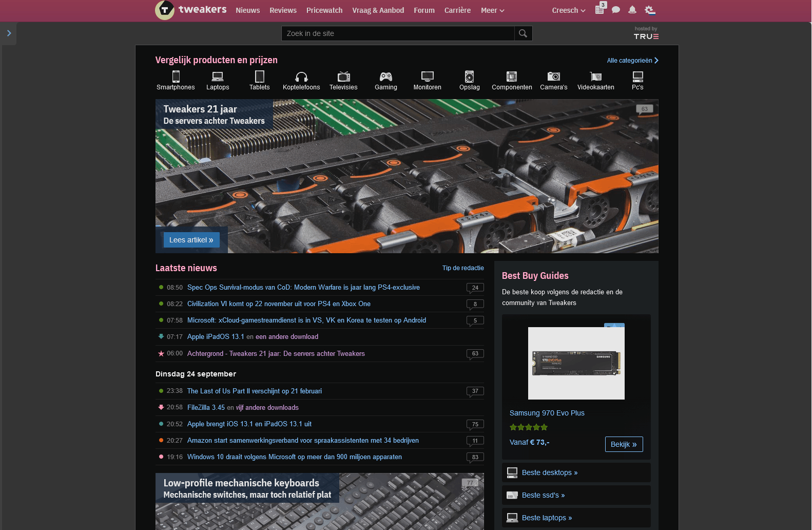This screenshot has height=530, width=812.
Task: Open the Tip de redactie link
Action: (x=463, y=268)
